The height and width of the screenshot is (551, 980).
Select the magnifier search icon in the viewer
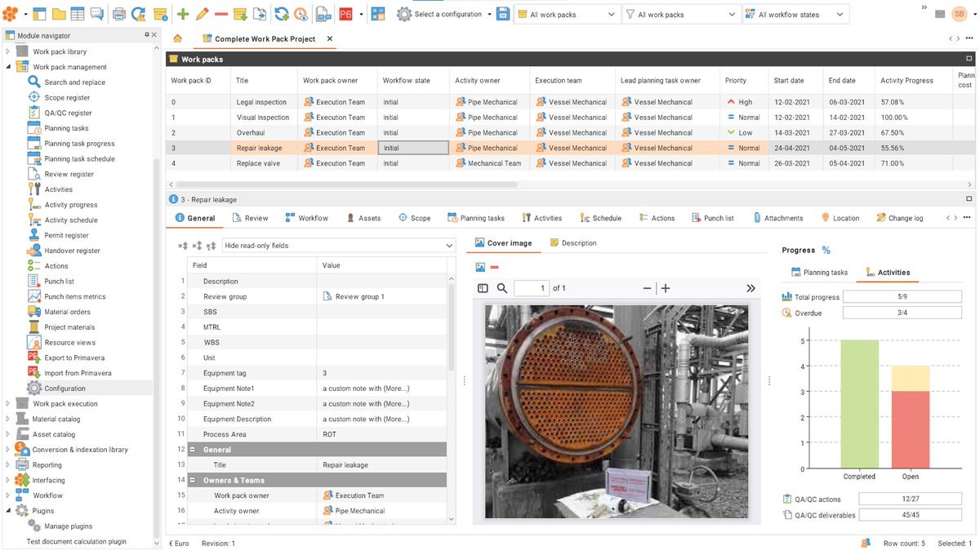coord(501,287)
